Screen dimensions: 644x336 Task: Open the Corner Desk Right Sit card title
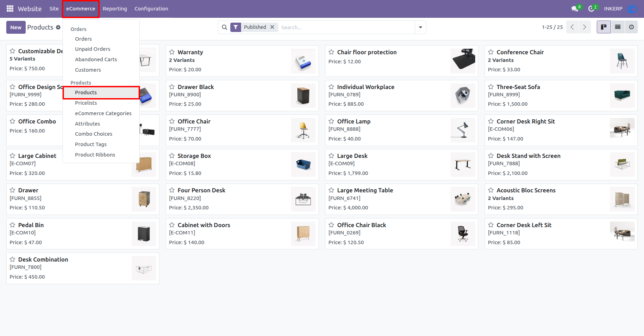pyautogui.click(x=526, y=121)
